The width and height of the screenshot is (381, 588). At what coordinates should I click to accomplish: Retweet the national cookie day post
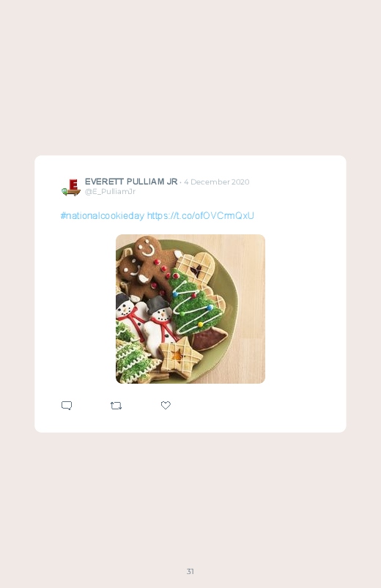point(116,406)
